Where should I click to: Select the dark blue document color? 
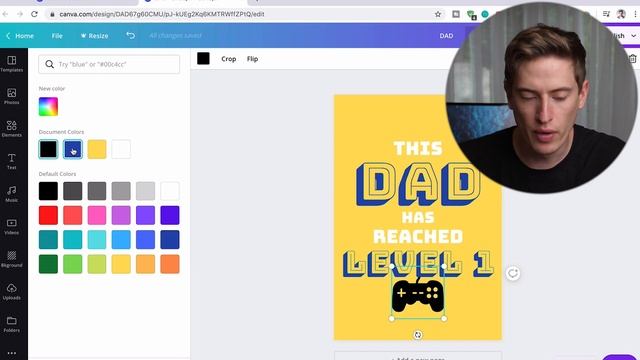click(73, 149)
